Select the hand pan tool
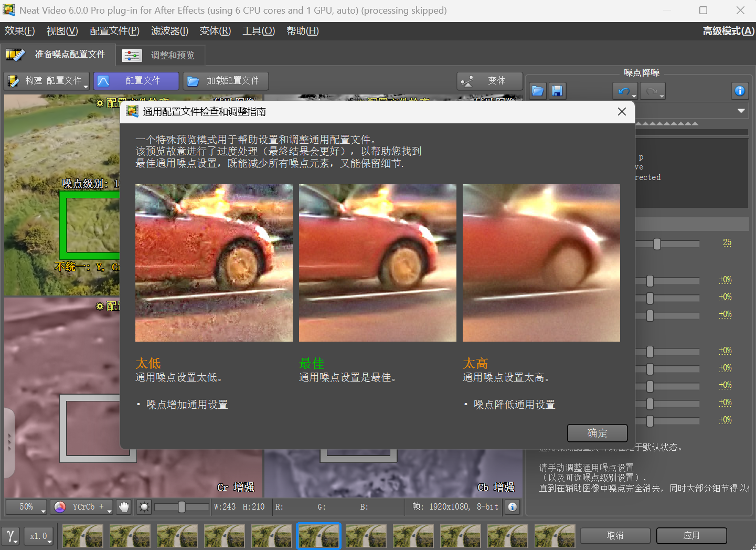 [x=124, y=507]
